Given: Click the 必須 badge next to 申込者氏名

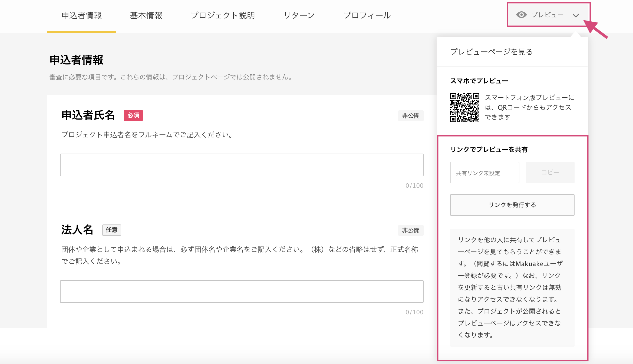Looking at the screenshot, I should pos(133,115).
